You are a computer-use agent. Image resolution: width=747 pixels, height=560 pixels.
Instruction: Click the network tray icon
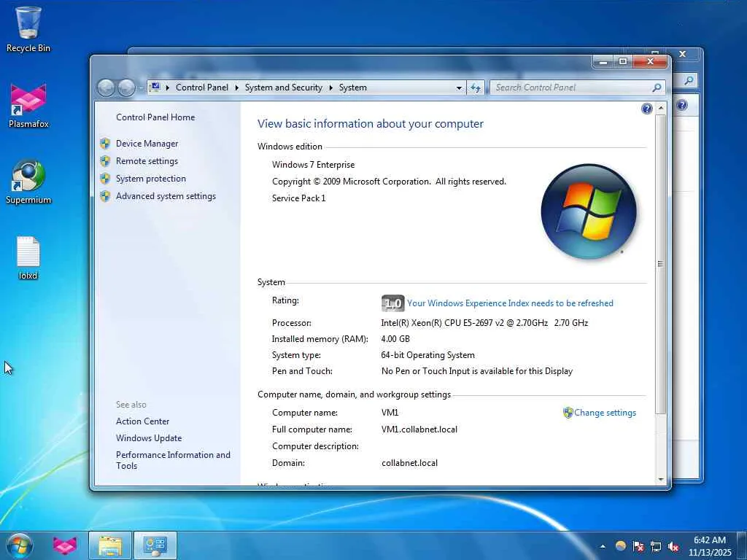[x=656, y=546]
